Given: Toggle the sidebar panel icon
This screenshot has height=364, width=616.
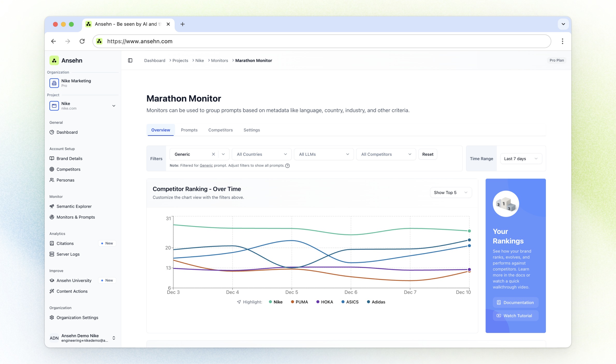Looking at the screenshot, I should point(130,60).
